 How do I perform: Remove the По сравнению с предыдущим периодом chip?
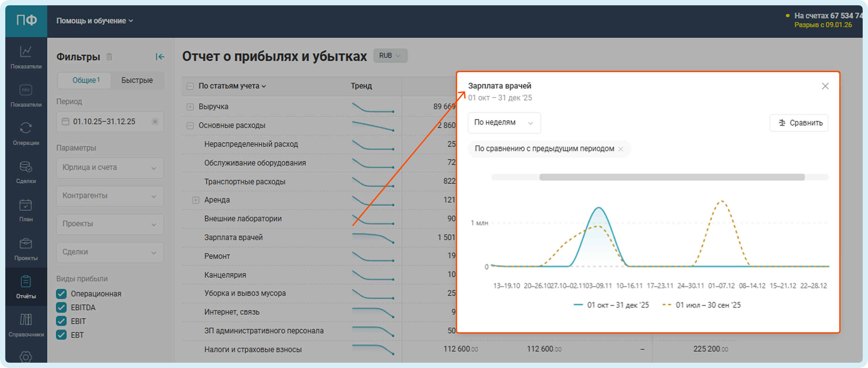pos(621,149)
